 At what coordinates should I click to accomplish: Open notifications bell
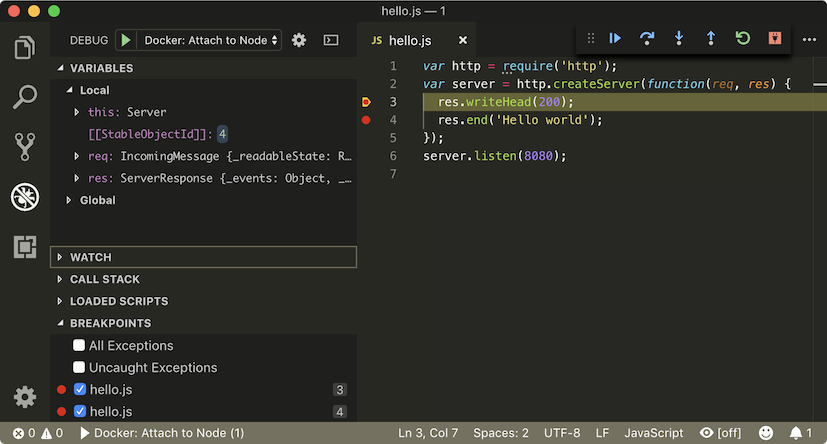[x=801, y=433]
